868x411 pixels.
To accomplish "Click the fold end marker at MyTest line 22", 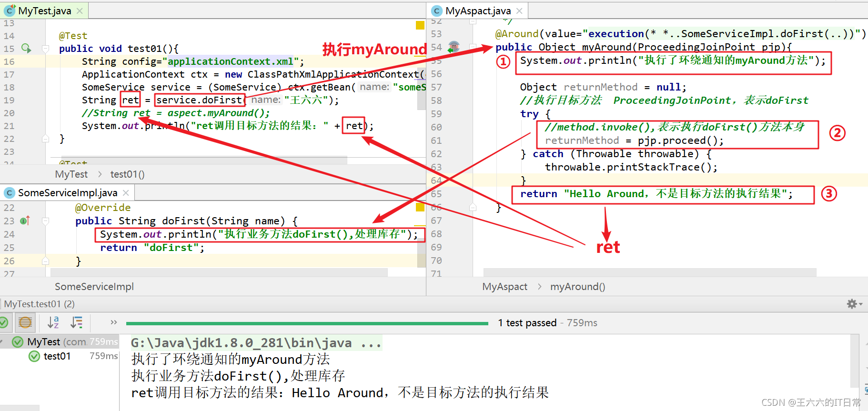I will [x=46, y=139].
